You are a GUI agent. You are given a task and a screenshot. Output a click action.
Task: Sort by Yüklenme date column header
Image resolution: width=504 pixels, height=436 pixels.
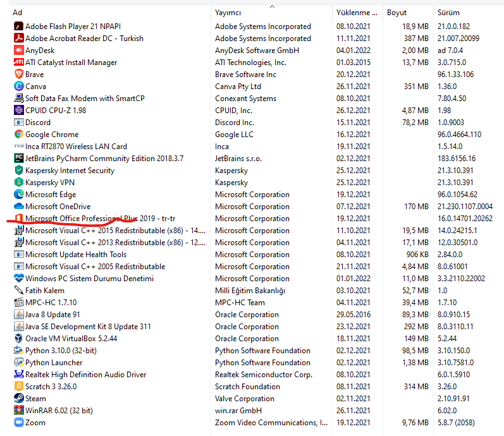tap(357, 13)
